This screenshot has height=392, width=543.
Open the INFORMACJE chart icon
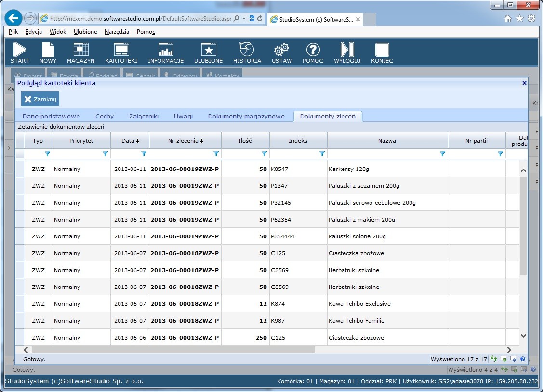coord(166,50)
